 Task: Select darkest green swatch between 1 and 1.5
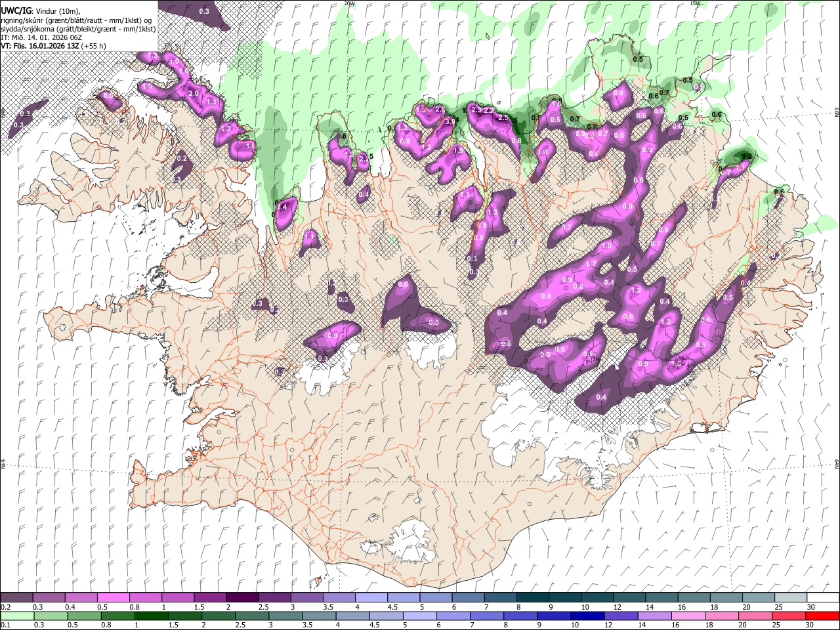151,616
